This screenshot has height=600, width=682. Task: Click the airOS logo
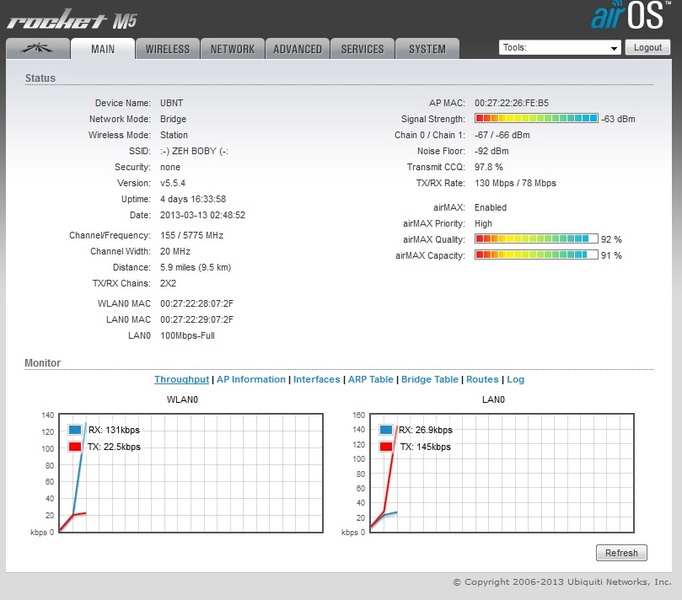[629, 15]
